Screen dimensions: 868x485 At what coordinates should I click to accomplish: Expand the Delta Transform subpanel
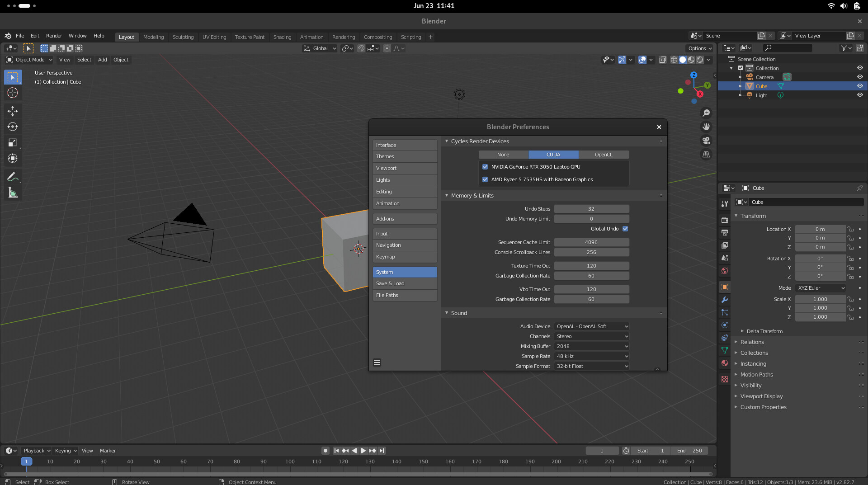764,331
